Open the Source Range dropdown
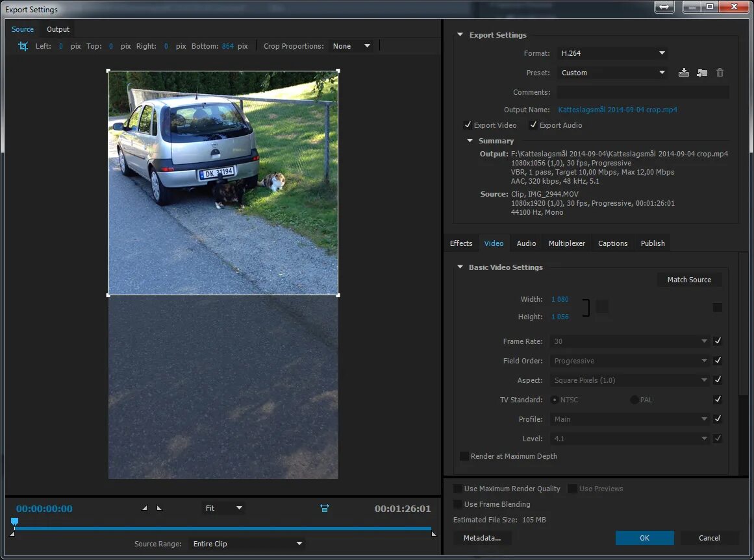Viewport: 754px width, 560px height. [247, 544]
